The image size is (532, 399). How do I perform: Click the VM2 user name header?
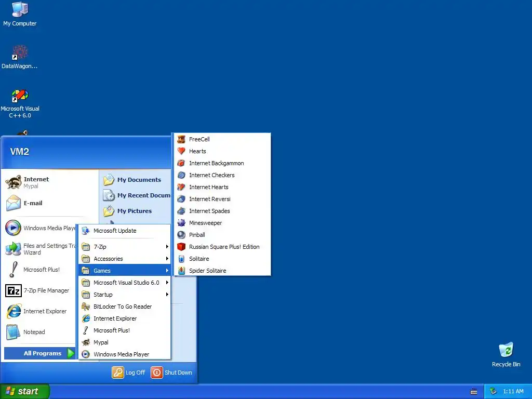pyautogui.click(x=20, y=151)
